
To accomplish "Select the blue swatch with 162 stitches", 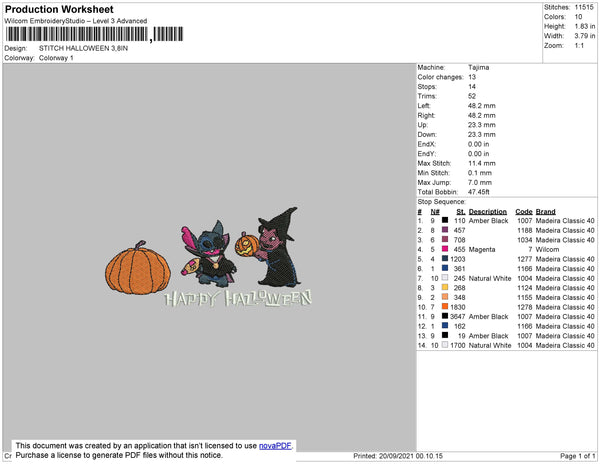I will point(445,326).
